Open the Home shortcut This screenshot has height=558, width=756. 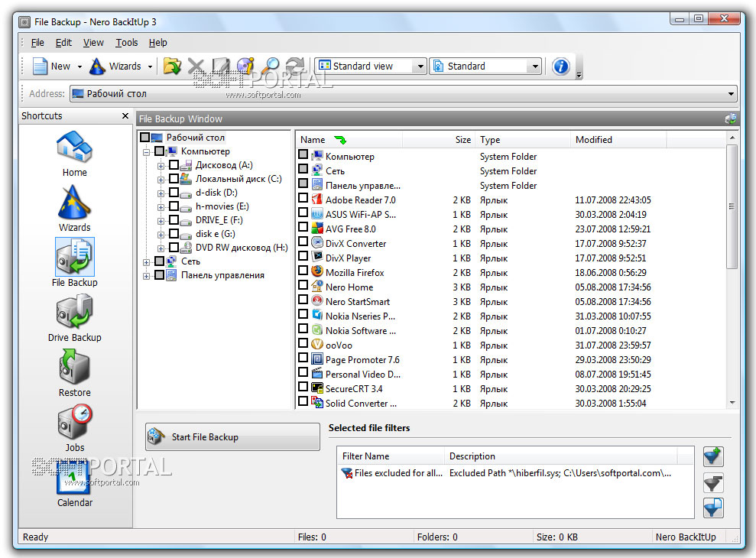coord(74,154)
